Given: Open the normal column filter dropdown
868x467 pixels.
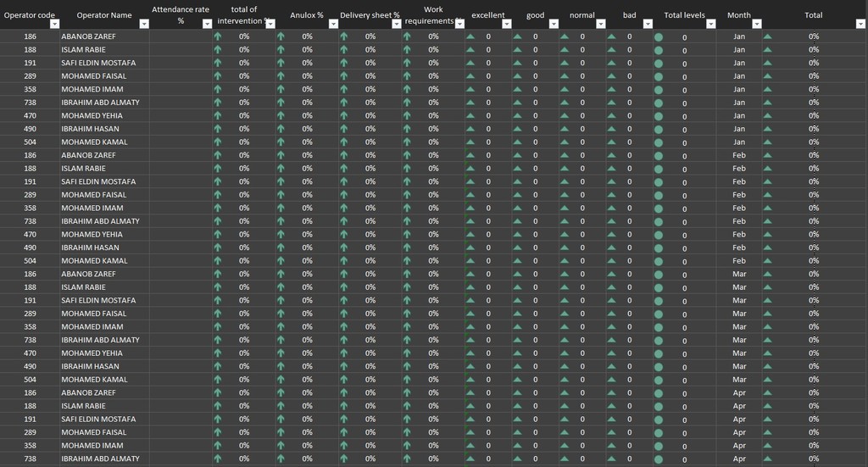Looking at the screenshot, I should (x=601, y=24).
